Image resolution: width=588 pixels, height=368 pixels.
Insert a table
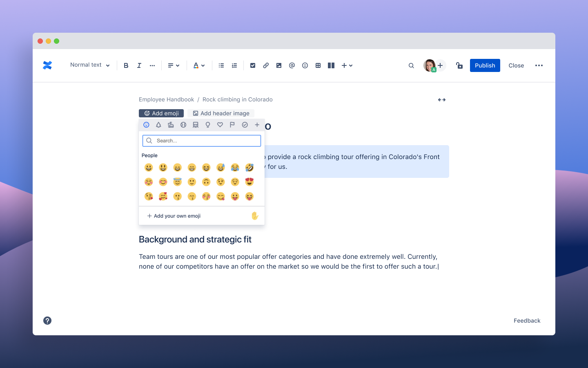click(318, 65)
